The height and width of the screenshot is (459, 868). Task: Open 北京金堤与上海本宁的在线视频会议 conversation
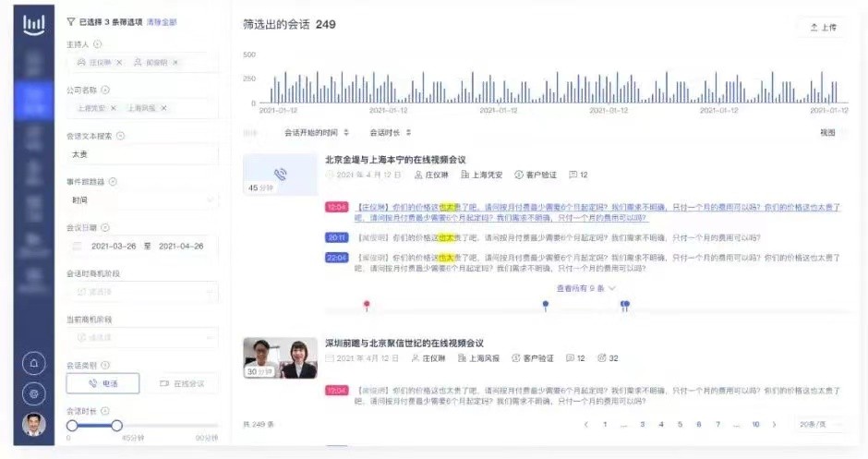click(x=395, y=160)
